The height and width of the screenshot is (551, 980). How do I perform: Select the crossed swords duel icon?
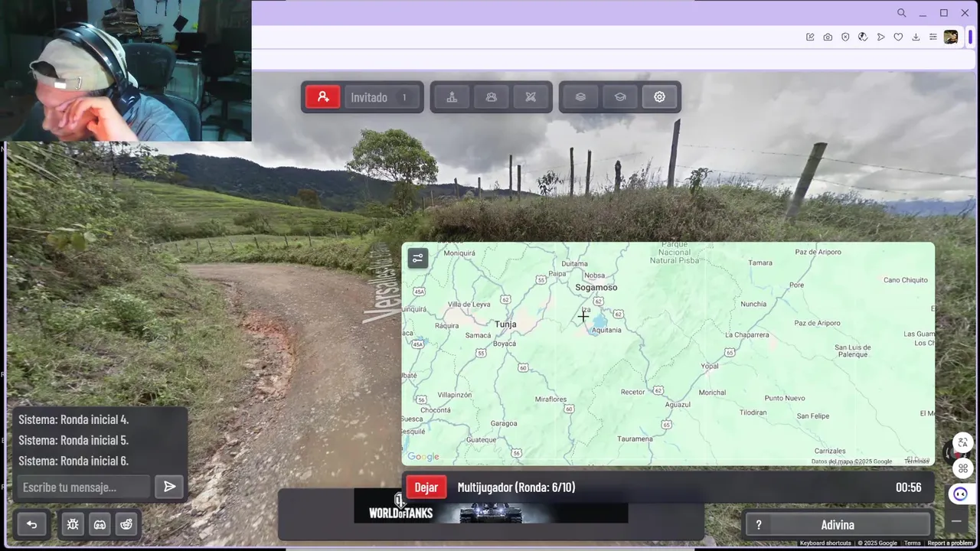click(x=531, y=97)
